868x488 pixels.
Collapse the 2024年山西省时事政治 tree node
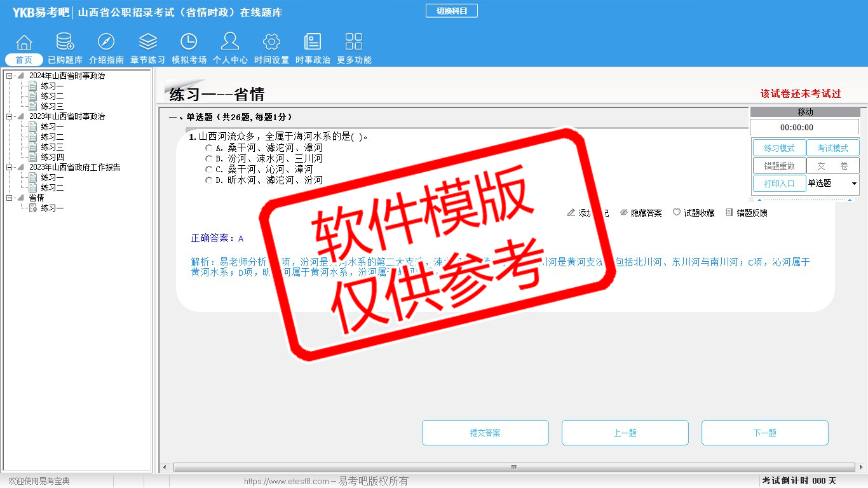point(10,76)
